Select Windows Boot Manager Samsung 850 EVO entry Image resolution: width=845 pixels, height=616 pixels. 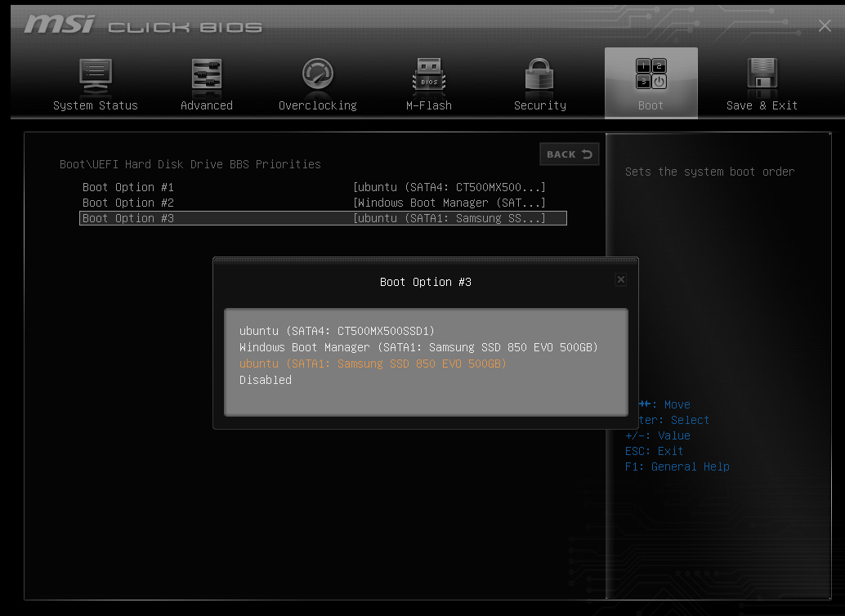(x=418, y=347)
